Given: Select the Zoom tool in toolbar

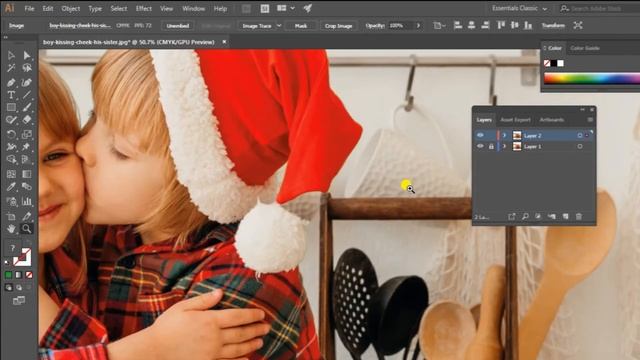Looking at the screenshot, I should (27, 229).
